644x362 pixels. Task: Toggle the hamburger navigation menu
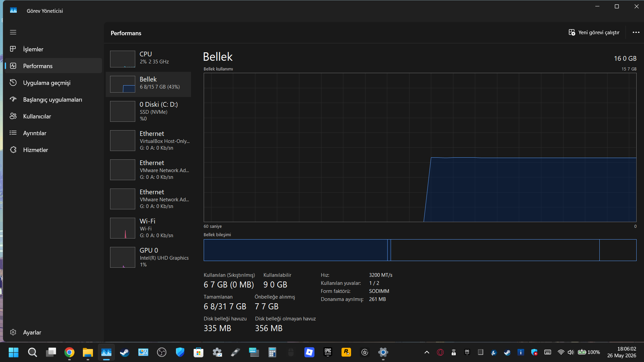(x=13, y=32)
